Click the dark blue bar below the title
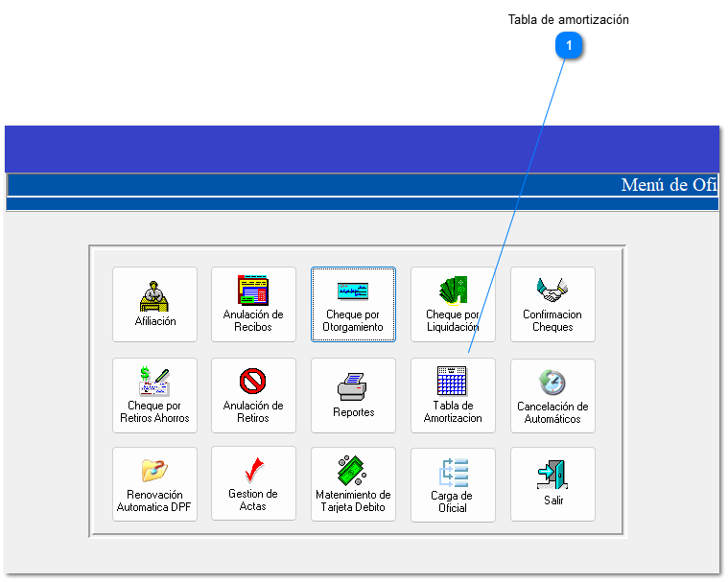The height and width of the screenshot is (582, 728). tap(362, 204)
